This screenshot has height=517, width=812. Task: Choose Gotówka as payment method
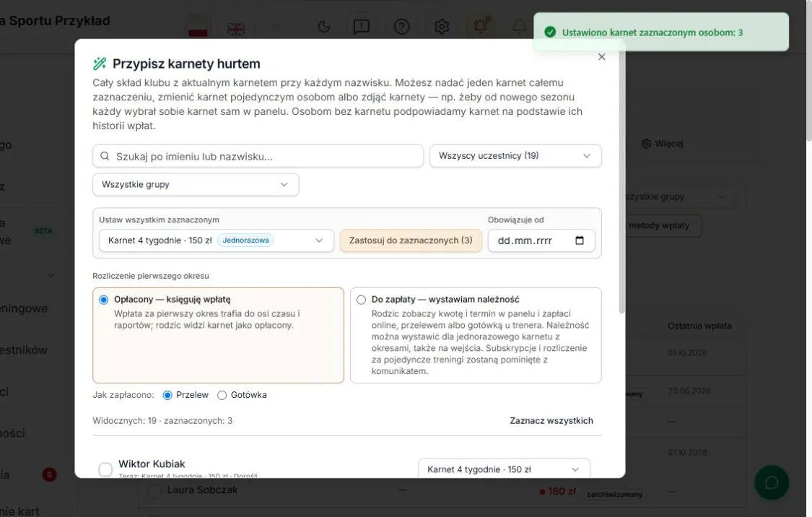point(222,395)
